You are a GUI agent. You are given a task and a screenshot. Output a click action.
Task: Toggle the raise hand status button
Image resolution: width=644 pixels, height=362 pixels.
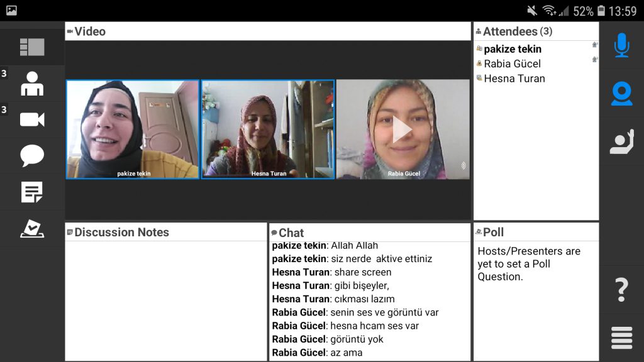pos(621,141)
